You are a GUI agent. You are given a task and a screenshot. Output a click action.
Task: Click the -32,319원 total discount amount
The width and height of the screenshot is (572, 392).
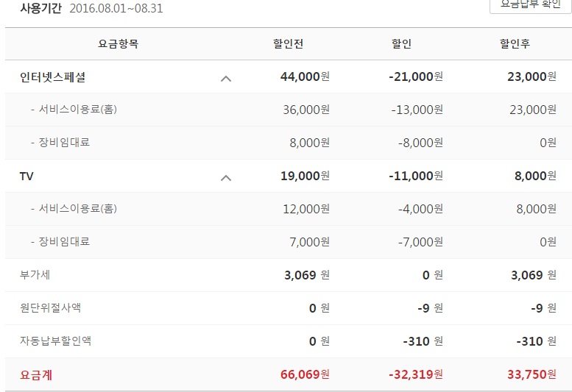tap(415, 374)
